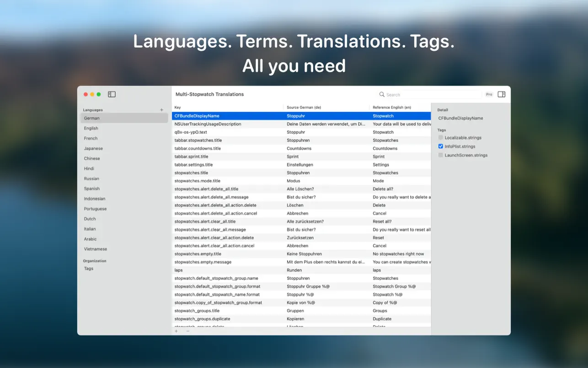Toggle the sidebar visibility icon
This screenshot has width=588, height=368.
click(x=112, y=94)
